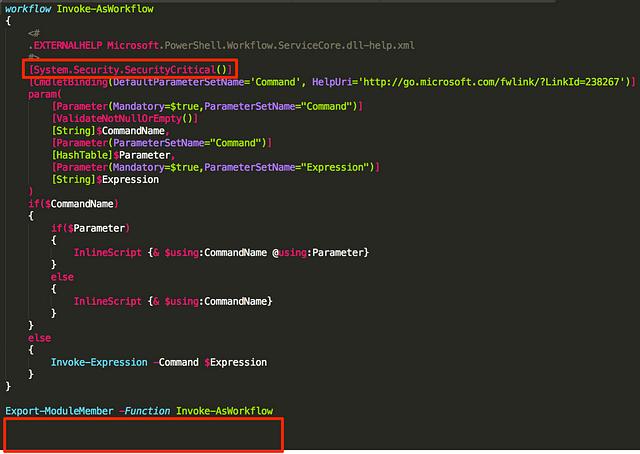Click the [String]$CommandName declaration
The image size is (640, 454).
click(x=110, y=131)
